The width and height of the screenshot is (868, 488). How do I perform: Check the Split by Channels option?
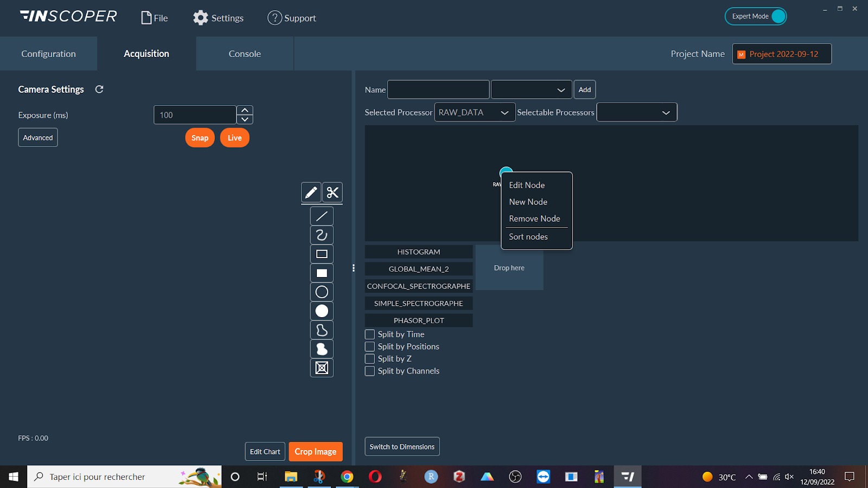tap(369, 371)
